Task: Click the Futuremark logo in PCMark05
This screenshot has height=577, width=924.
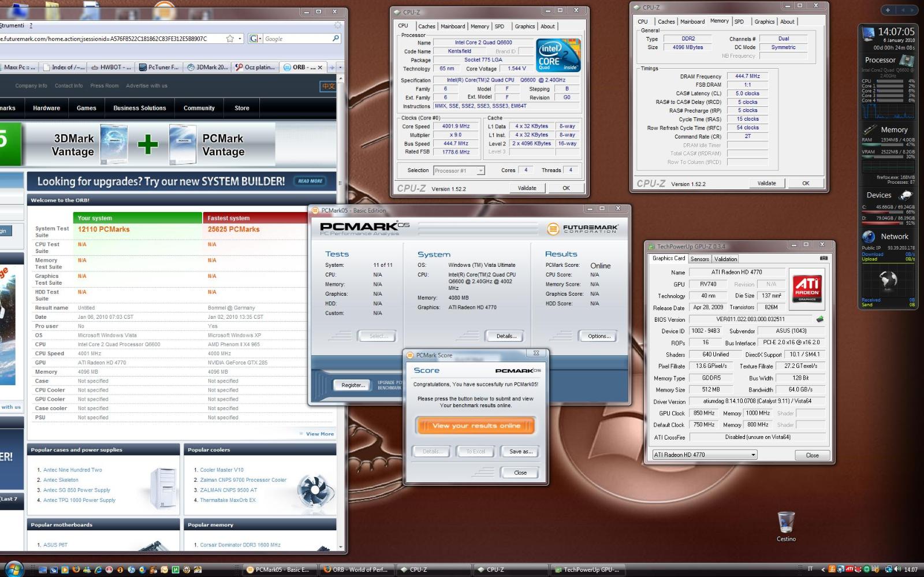Action: point(582,229)
